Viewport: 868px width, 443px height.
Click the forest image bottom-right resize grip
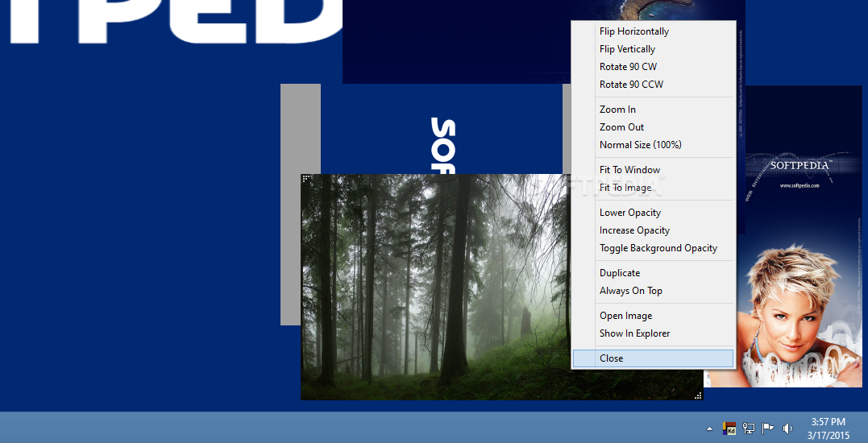click(x=698, y=395)
